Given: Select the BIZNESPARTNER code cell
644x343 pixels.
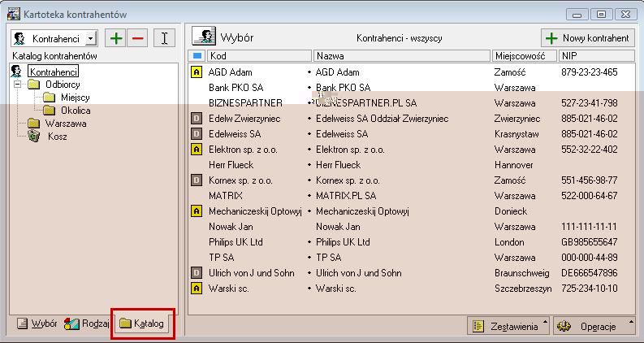Looking at the screenshot, I should [245, 103].
